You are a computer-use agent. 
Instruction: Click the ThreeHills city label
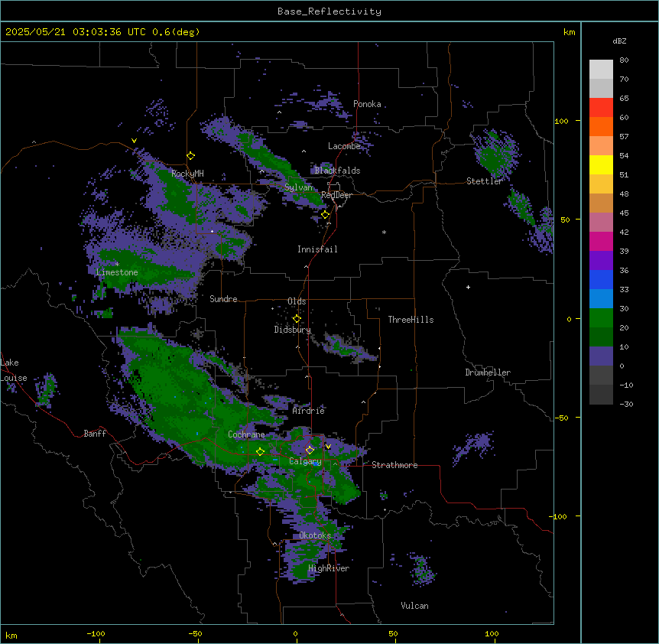(411, 320)
